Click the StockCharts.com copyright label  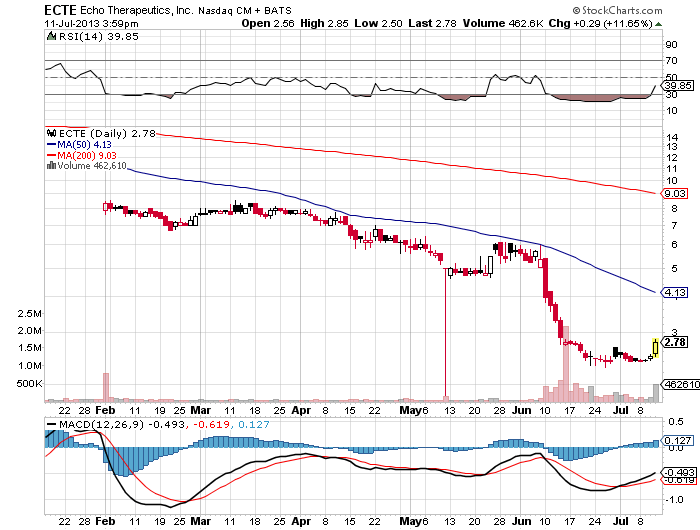[x=618, y=10]
